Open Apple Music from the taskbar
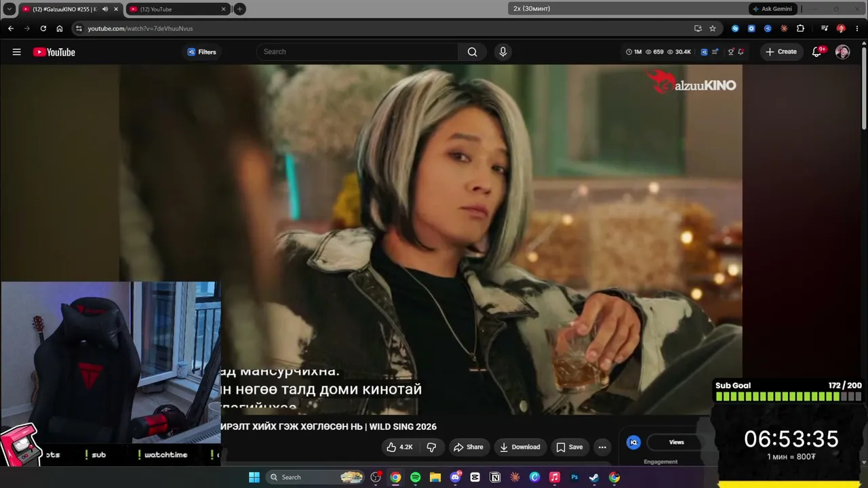The height and width of the screenshot is (488, 868). pos(555,477)
